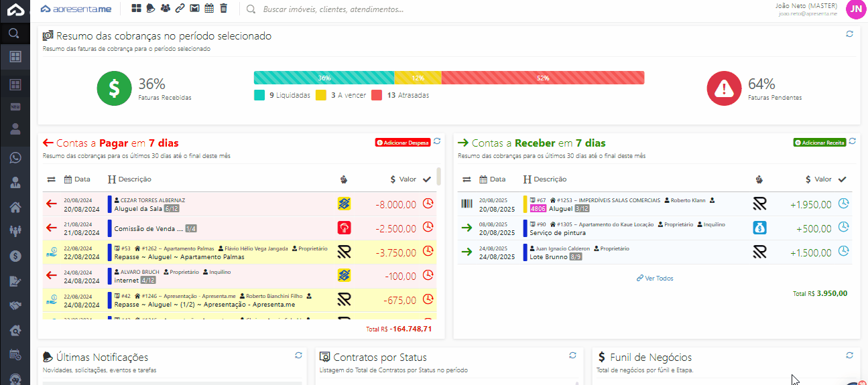Open the house icon in left sidebar
Screen dimensions: 868x385
point(15,207)
